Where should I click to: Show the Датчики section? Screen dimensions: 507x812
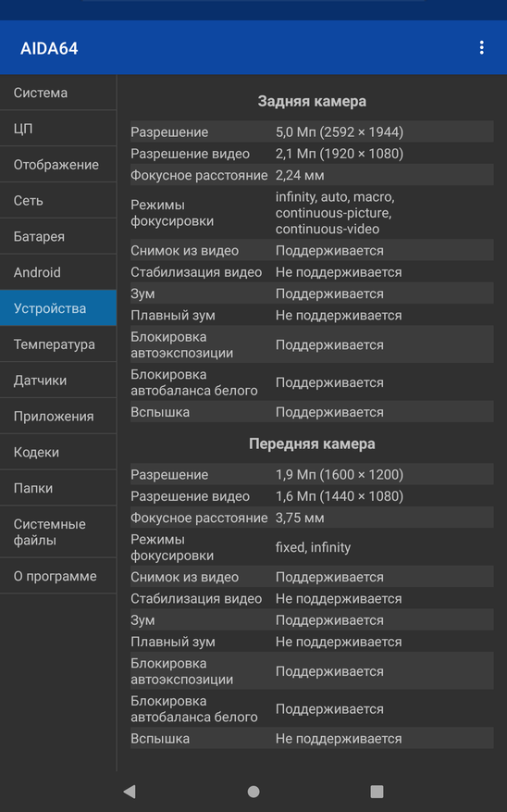[58, 381]
